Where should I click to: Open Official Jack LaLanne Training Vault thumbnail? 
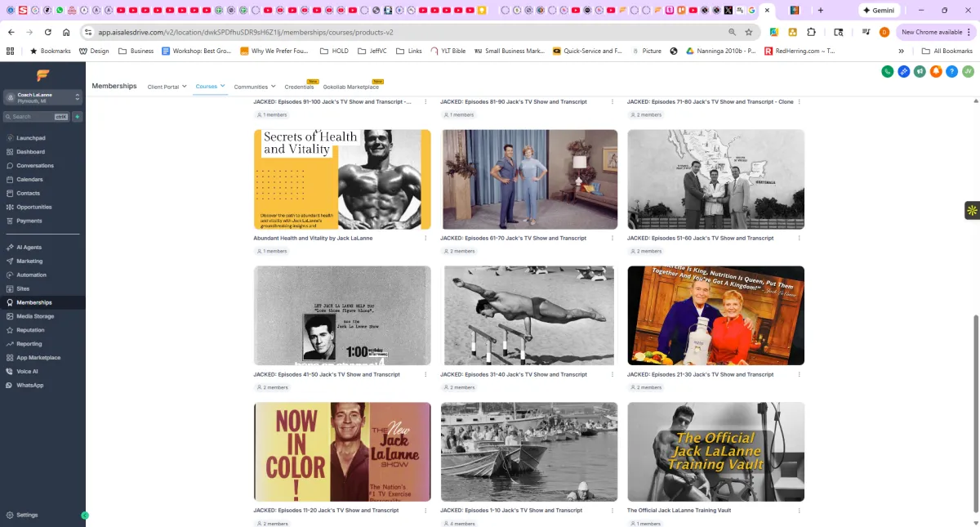click(716, 452)
